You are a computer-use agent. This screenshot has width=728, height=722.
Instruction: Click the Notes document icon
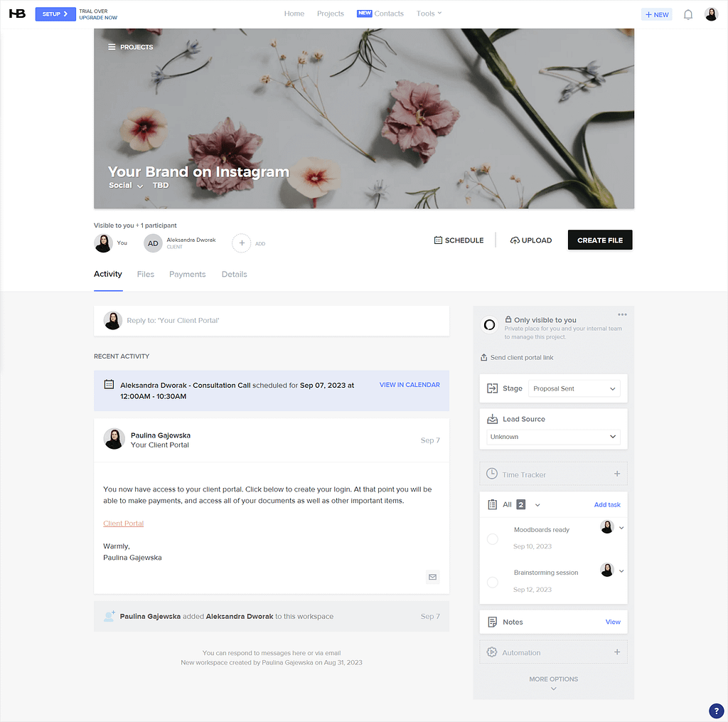click(492, 622)
